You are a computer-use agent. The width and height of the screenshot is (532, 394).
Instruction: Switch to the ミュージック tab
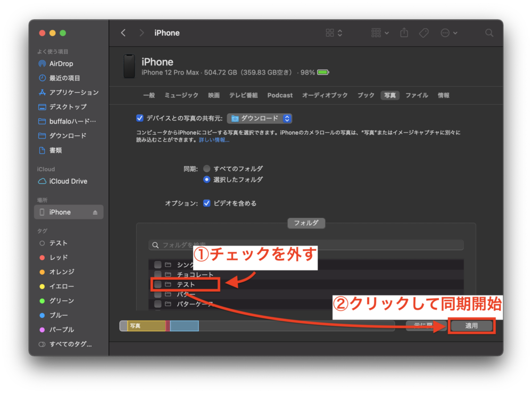[x=181, y=95]
